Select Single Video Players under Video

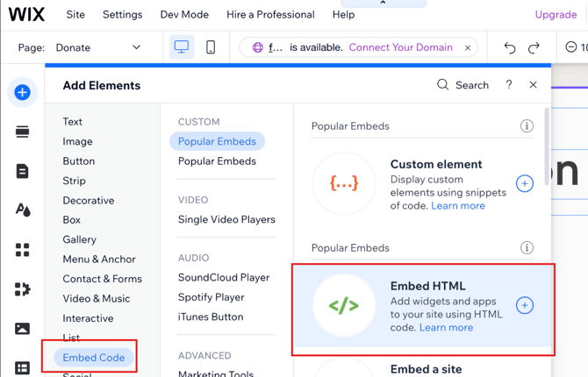coord(226,219)
